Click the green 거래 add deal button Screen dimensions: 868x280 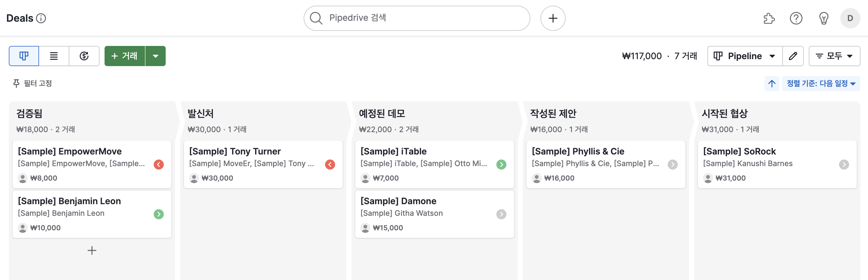click(125, 56)
